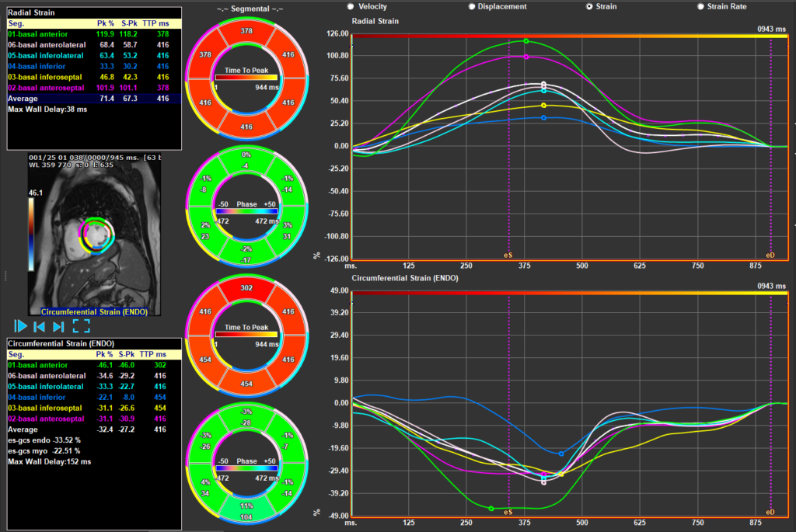Enable the Strain Rate display
Image resolution: width=796 pixels, height=532 pixels.
(700, 6)
